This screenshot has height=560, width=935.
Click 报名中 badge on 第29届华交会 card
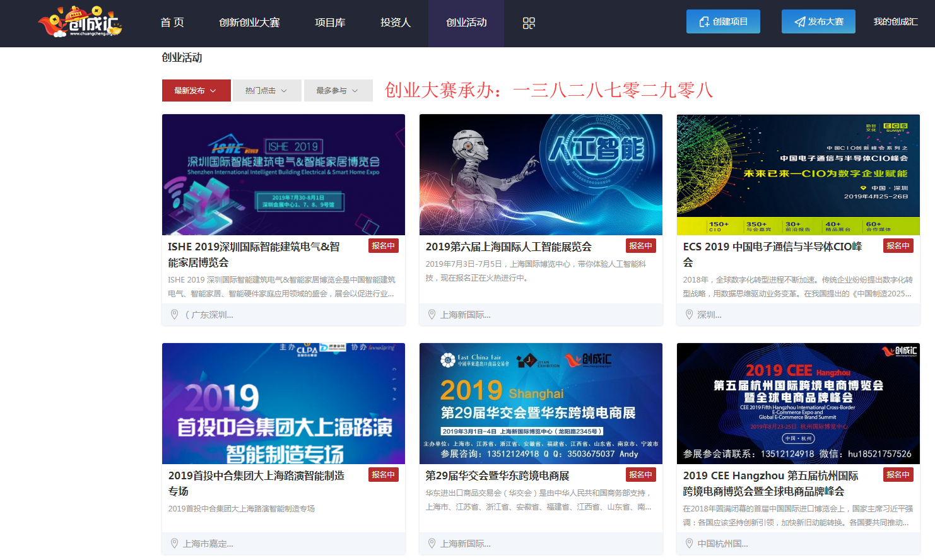tap(641, 475)
